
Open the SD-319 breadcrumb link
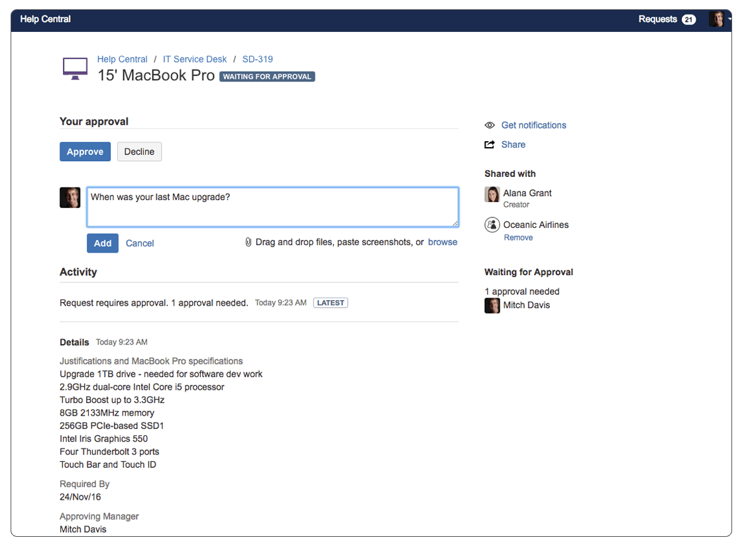pos(257,60)
